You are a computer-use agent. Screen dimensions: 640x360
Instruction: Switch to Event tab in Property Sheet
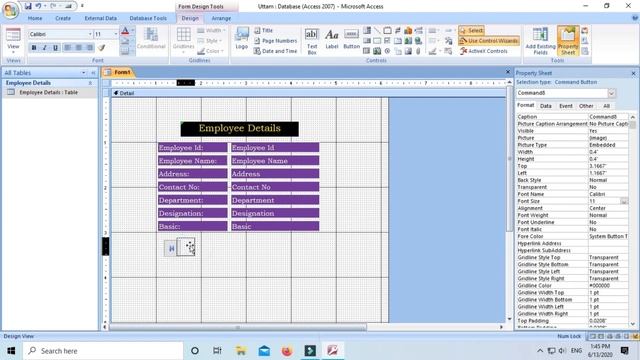[566, 106]
